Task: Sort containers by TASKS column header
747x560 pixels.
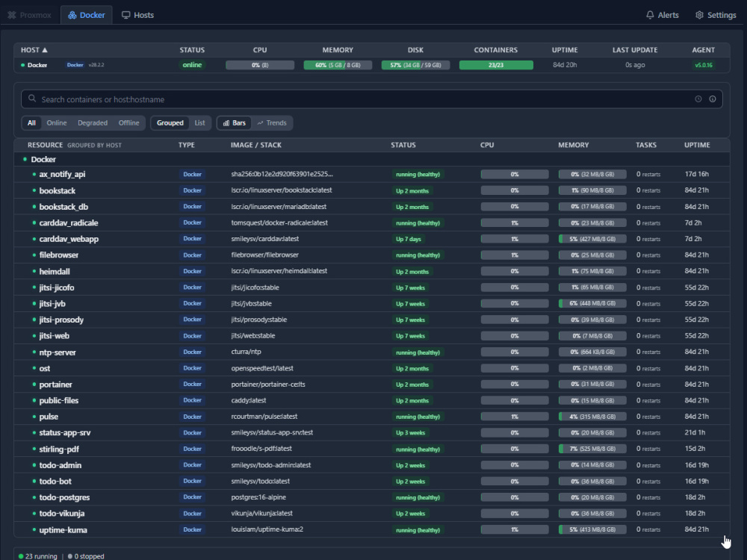Action: point(646,145)
